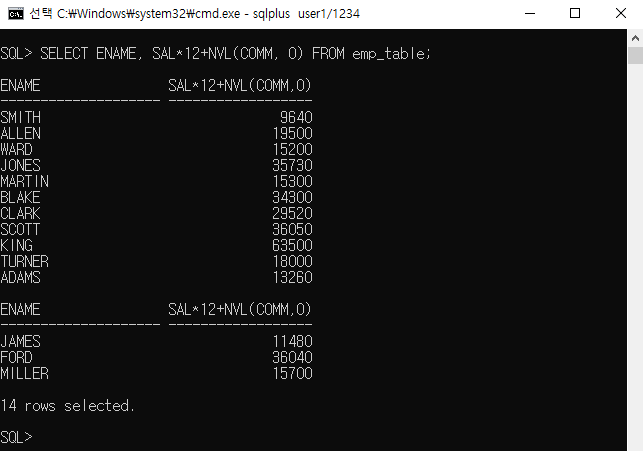Screen dimensions: 643x451
Task: Click the value 15300
Action: pos(292,182)
